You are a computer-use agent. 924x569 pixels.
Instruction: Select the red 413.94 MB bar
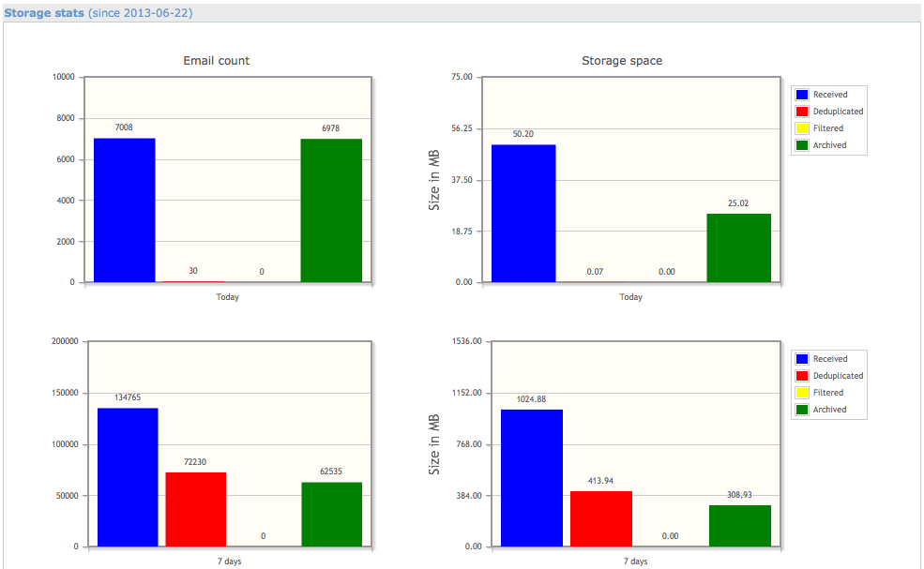tap(601, 518)
